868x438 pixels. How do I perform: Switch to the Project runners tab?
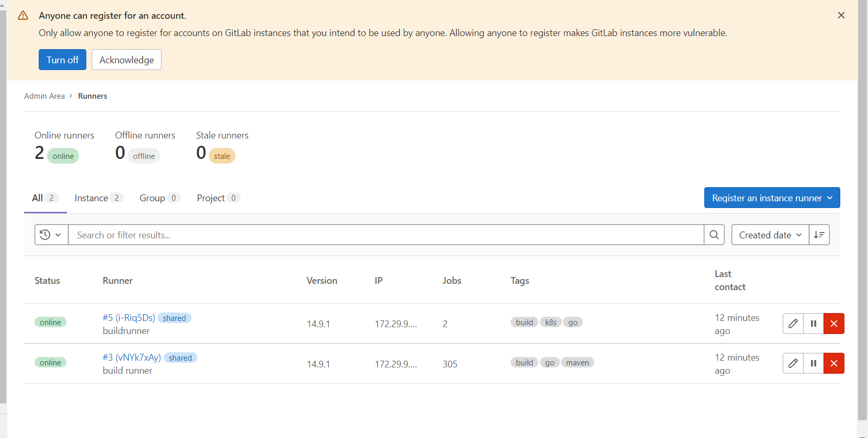click(218, 198)
